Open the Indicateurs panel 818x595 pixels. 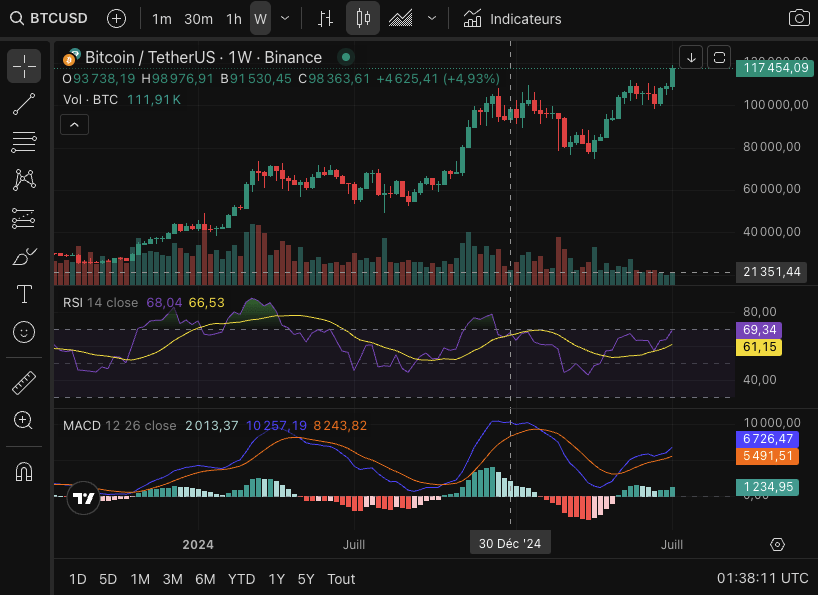(x=512, y=19)
